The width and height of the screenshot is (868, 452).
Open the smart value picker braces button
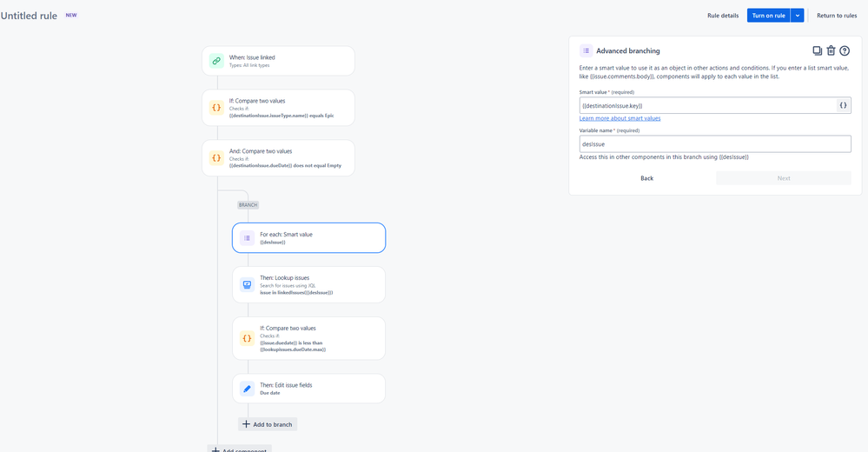[843, 105]
